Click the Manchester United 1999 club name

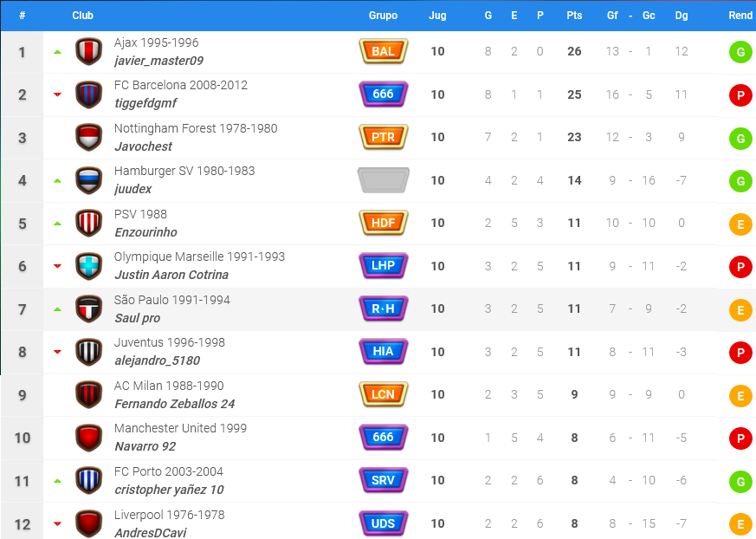point(180,428)
